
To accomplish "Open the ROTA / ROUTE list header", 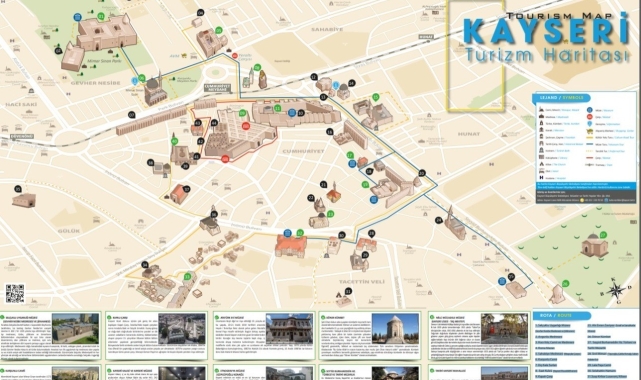I will [562, 315].
